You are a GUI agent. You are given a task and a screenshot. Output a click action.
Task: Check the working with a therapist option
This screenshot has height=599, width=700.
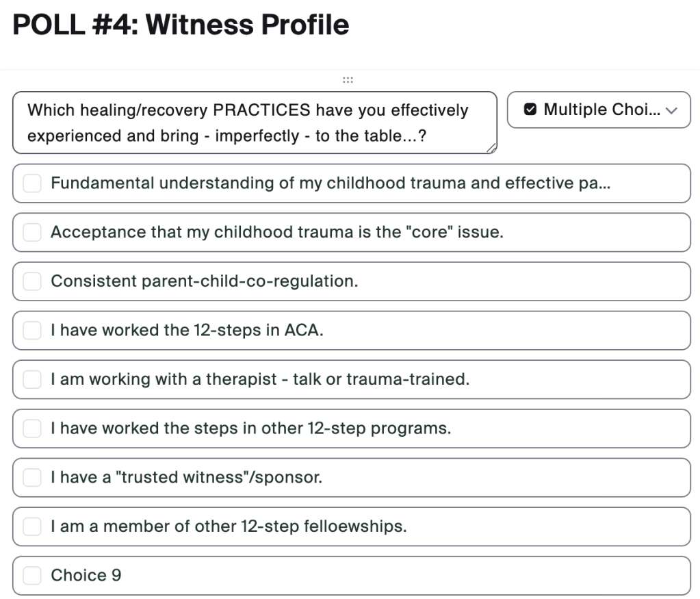point(32,380)
